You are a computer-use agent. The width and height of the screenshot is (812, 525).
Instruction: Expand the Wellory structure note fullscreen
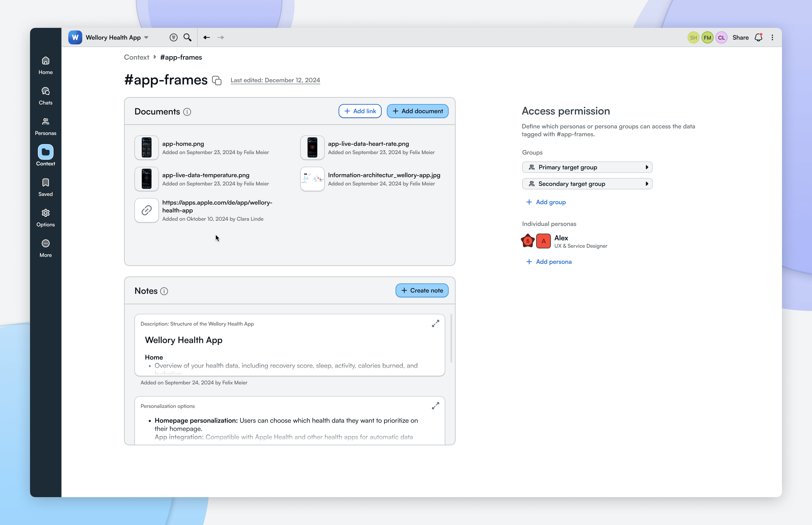[435, 323]
